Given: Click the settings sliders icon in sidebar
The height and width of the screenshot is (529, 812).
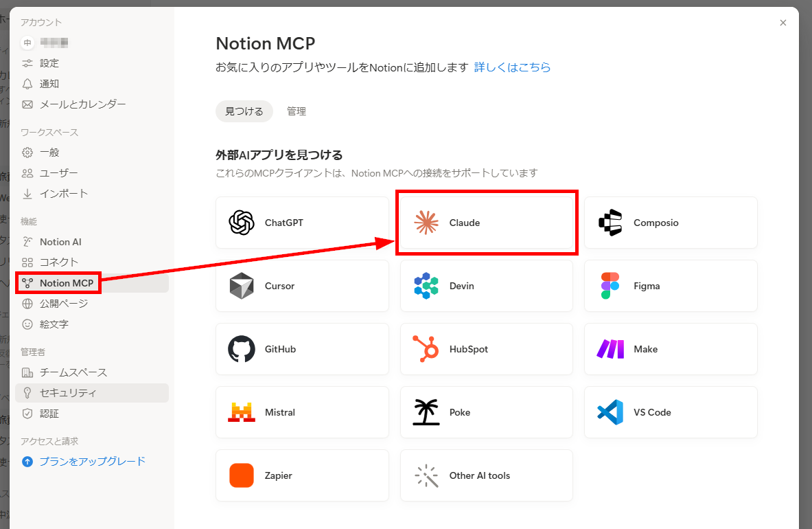Looking at the screenshot, I should (27, 63).
